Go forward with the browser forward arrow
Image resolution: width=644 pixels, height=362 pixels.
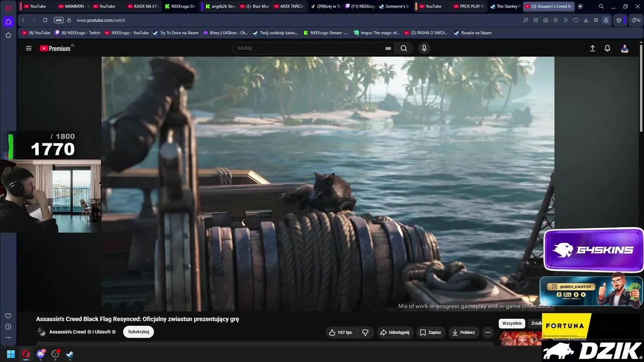(34, 20)
